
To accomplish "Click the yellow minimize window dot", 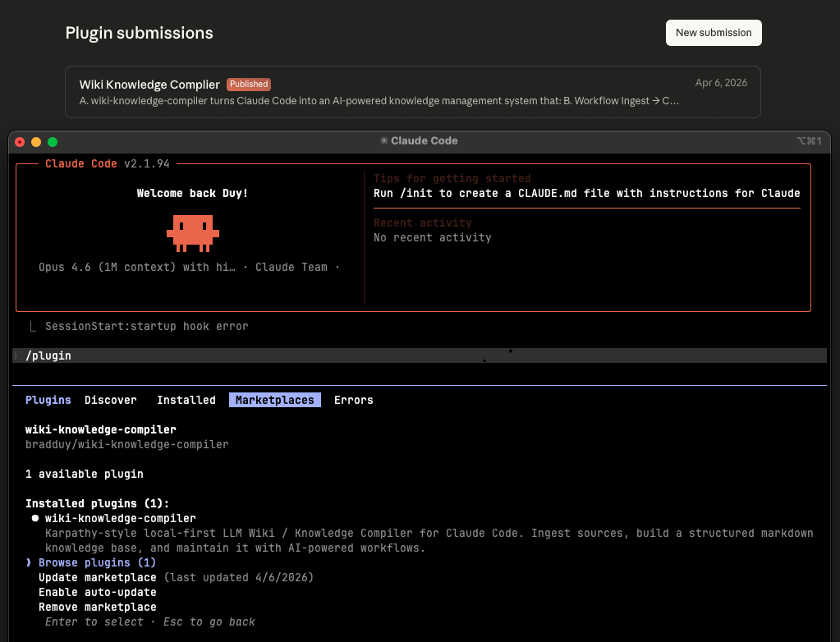I will pyautogui.click(x=36, y=142).
